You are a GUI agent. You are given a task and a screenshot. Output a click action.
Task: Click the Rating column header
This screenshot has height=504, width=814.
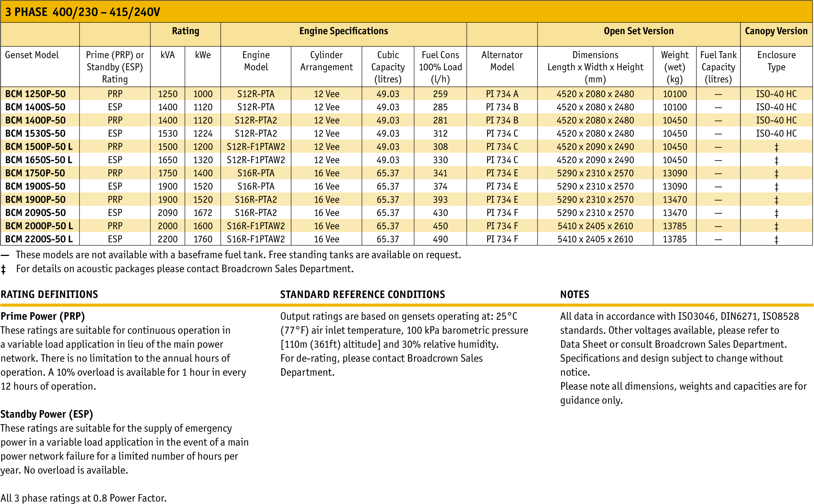point(185,31)
